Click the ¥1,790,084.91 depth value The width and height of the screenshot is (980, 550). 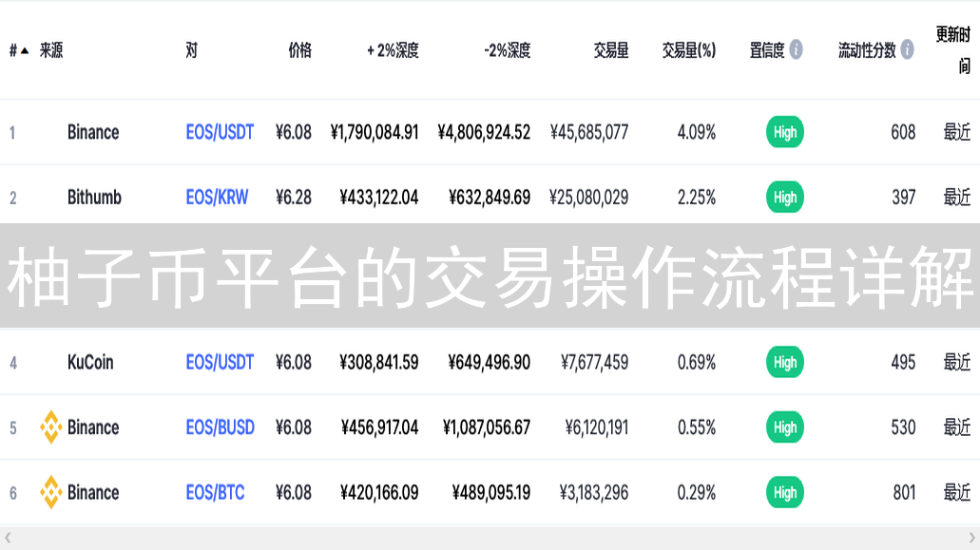[375, 132]
